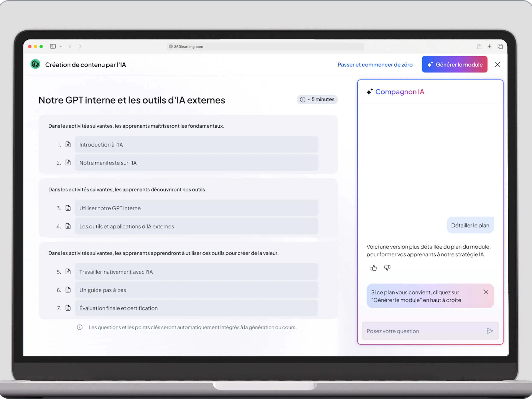Click the ~5 minutes duration badge
The image size is (532, 399).
click(x=317, y=100)
